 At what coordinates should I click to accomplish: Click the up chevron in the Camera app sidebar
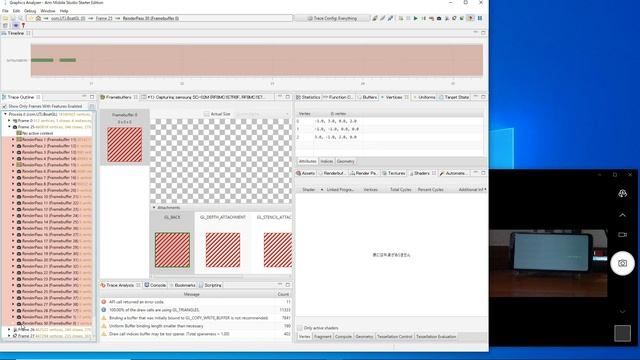622,215
